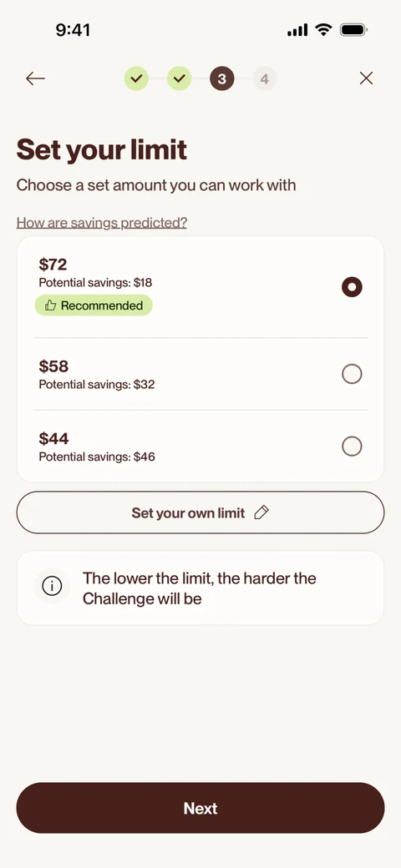This screenshot has height=868, width=401.
Task: Jump to step 4 indicator
Action: click(265, 79)
